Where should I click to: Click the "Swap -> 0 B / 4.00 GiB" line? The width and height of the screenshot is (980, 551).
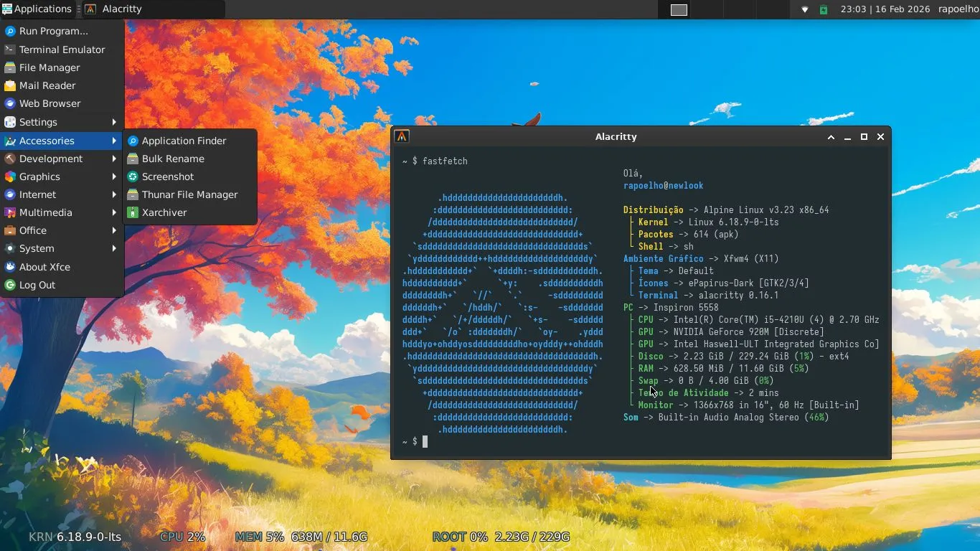706,380
